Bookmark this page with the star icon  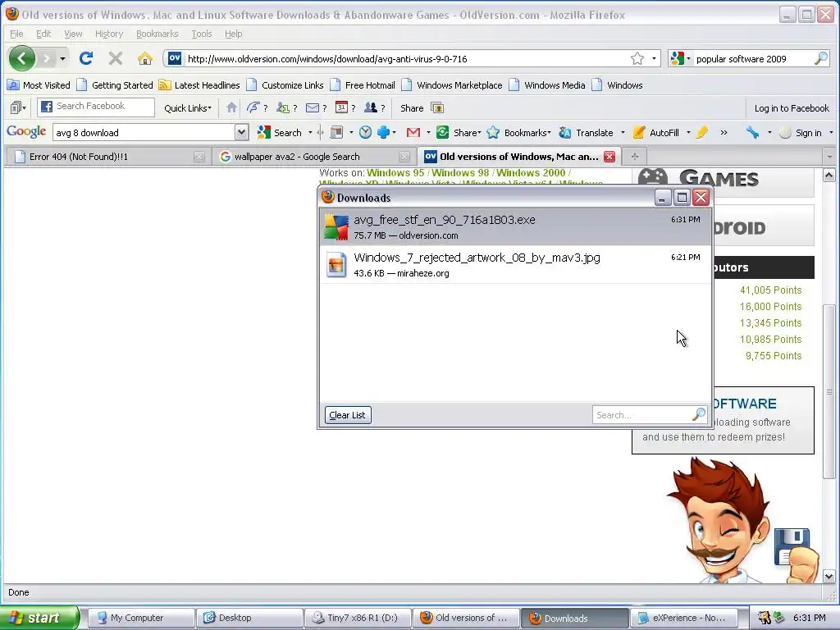(637, 58)
